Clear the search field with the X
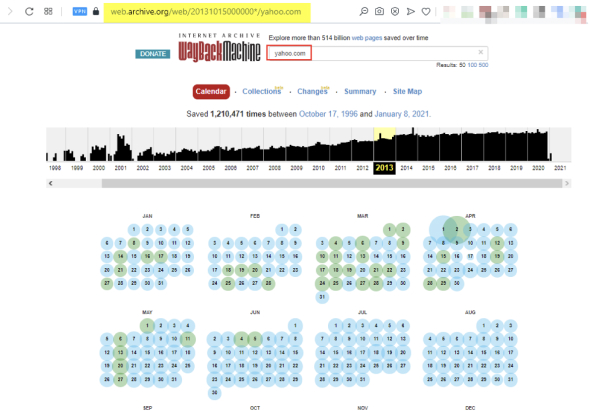Image resolution: width=589 pixels, height=411 pixels. coord(480,52)
